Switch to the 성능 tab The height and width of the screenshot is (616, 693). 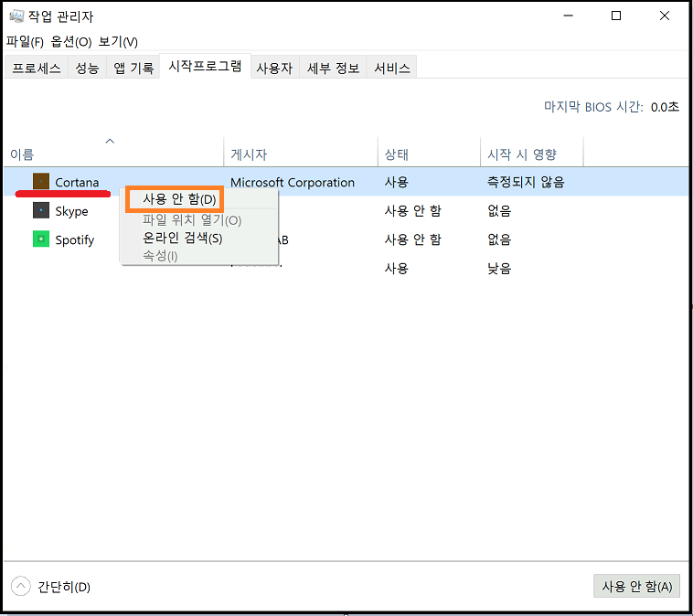click(x=87, y=68)
